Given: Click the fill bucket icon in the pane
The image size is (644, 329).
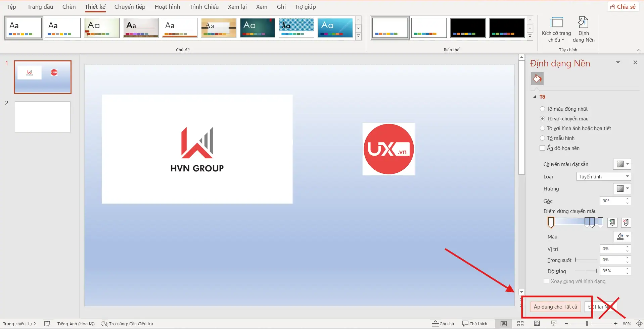Looking at the screenshot, I should (537, 78).
